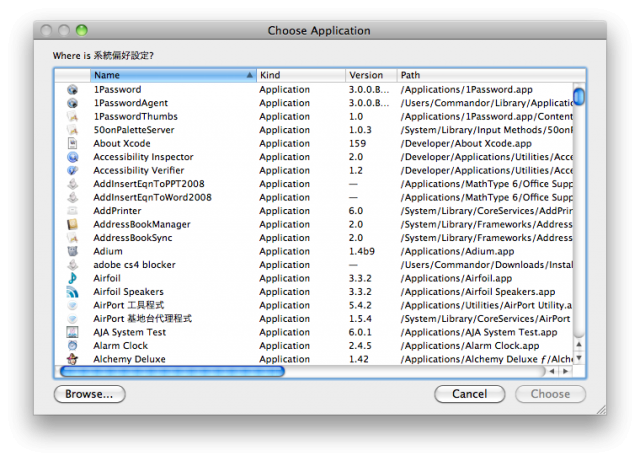This screenshot has width=640, height=461.
Task: Click the AJA System Test icon
Action: click(x=73, y=332)
